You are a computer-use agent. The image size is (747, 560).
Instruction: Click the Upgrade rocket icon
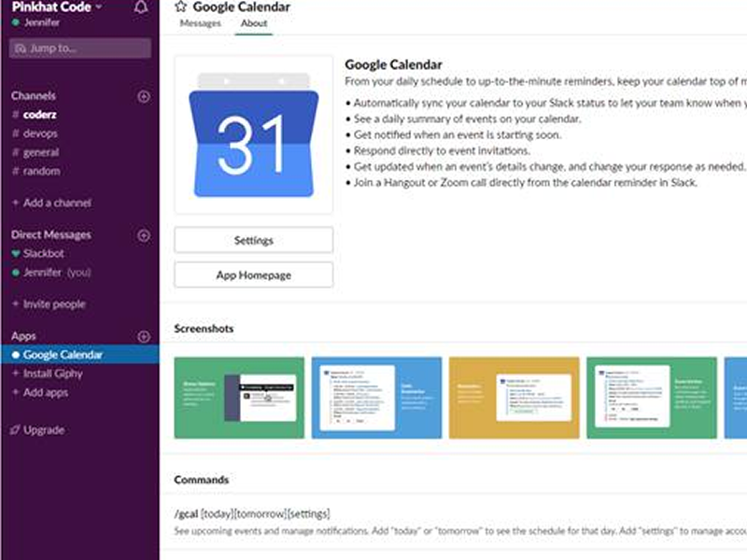[15, 430]
